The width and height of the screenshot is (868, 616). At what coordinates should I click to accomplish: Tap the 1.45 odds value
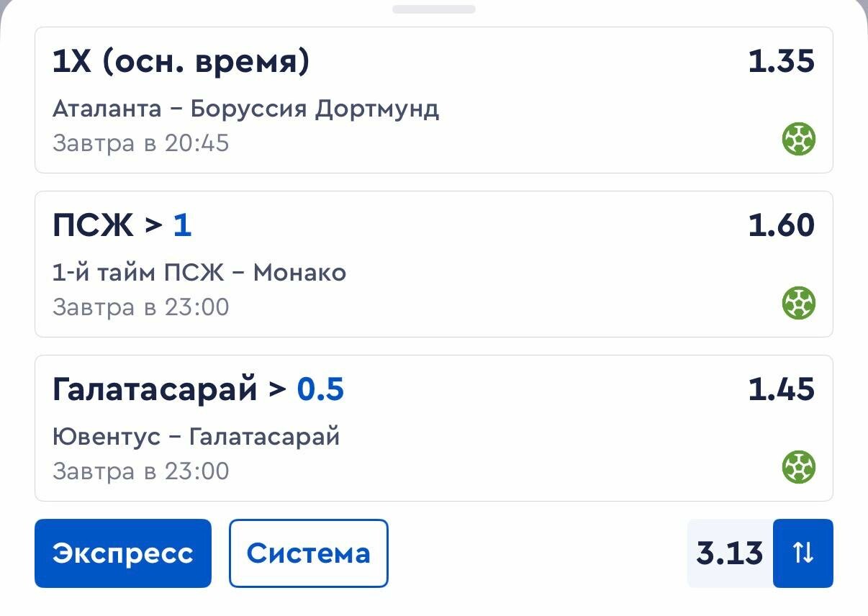coord(781,390)
